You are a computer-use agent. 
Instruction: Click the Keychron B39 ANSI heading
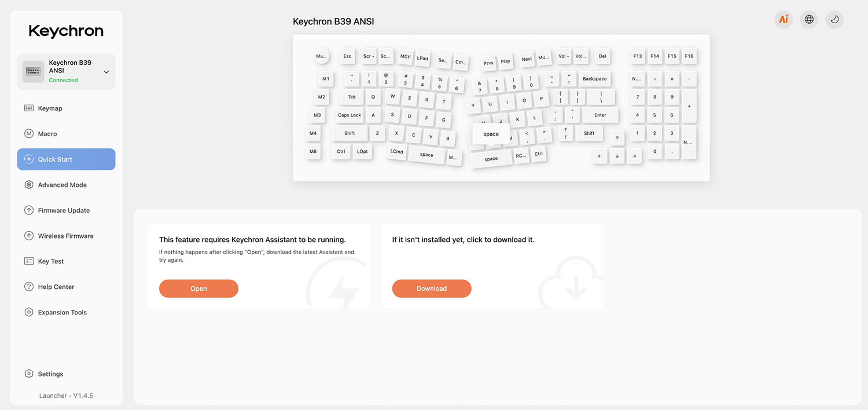[333, 21]
